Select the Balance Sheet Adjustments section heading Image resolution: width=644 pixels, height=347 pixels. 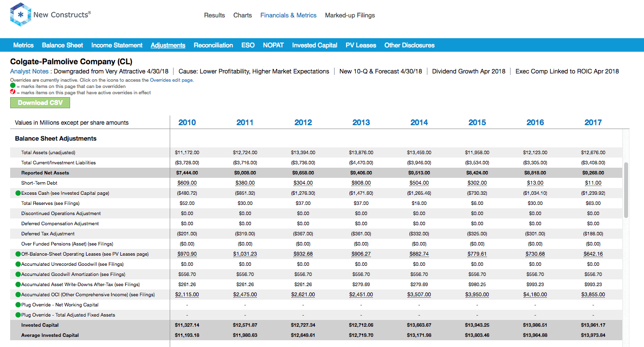(56, 139)
